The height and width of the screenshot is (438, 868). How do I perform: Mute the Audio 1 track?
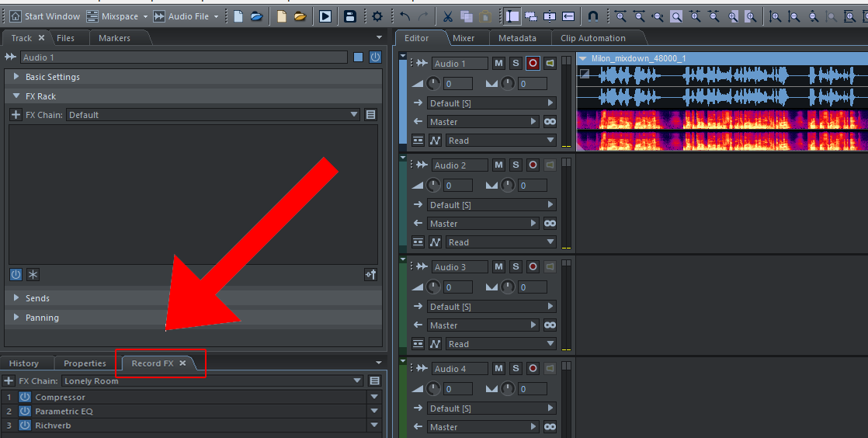tap(498, 64)
